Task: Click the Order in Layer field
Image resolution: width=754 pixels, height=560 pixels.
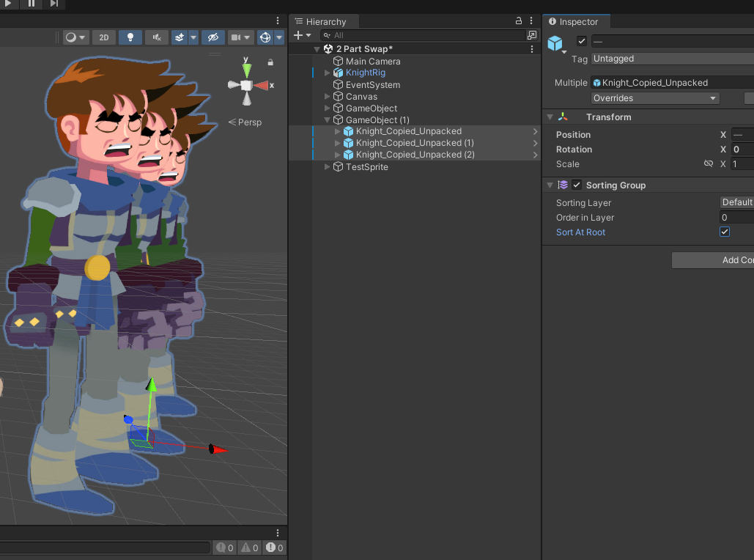Action: point(736,218)
